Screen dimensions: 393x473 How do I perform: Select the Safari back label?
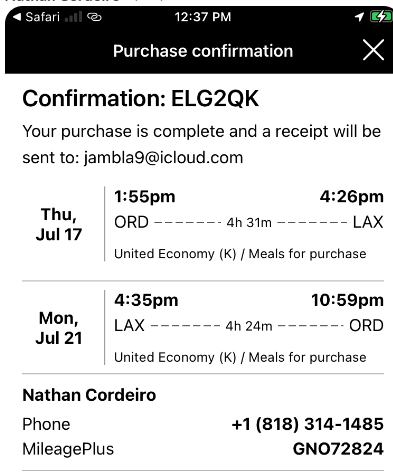click(42, 17)
